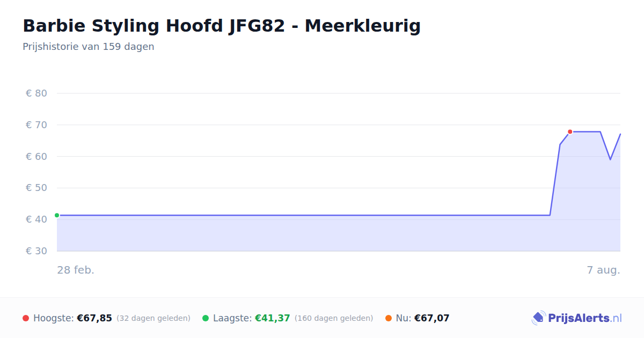The width and height of the screenshot is (644, 338).
Task: Select the green lowest point marker on chart
Action: [57, 215]
